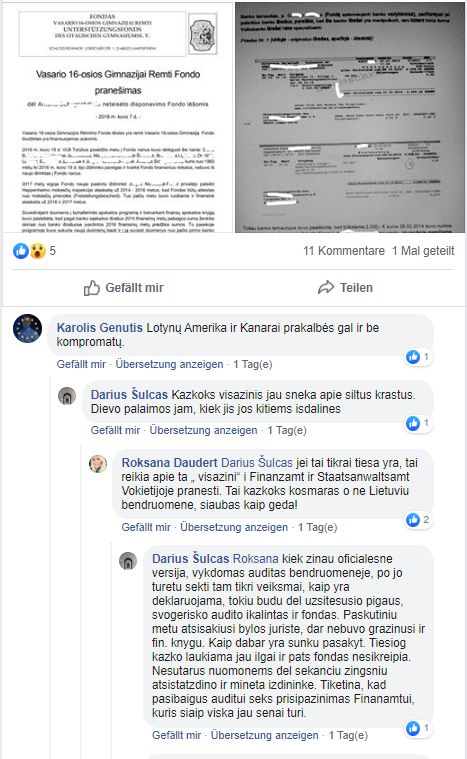The height and width of the screenshot is (759, 467).
Task: Like Karolis Genutis comment via Gefällt mir
Action: tap(81, 364)
